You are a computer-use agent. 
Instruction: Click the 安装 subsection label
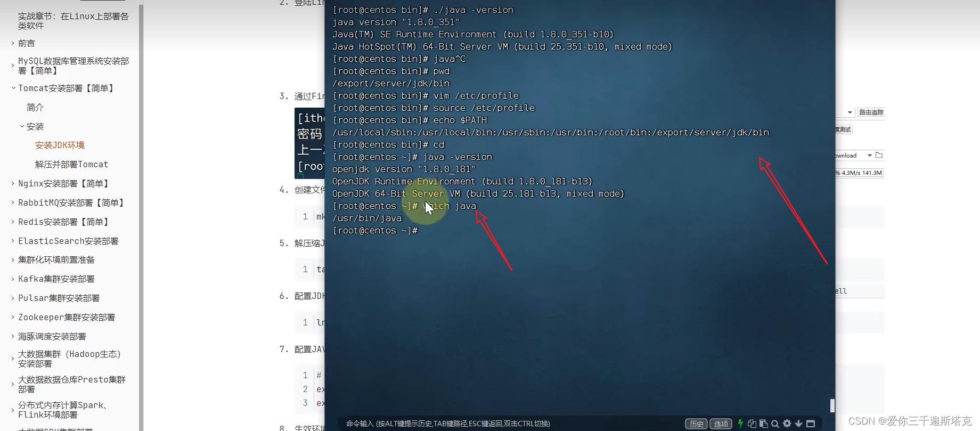coord(35,127)
